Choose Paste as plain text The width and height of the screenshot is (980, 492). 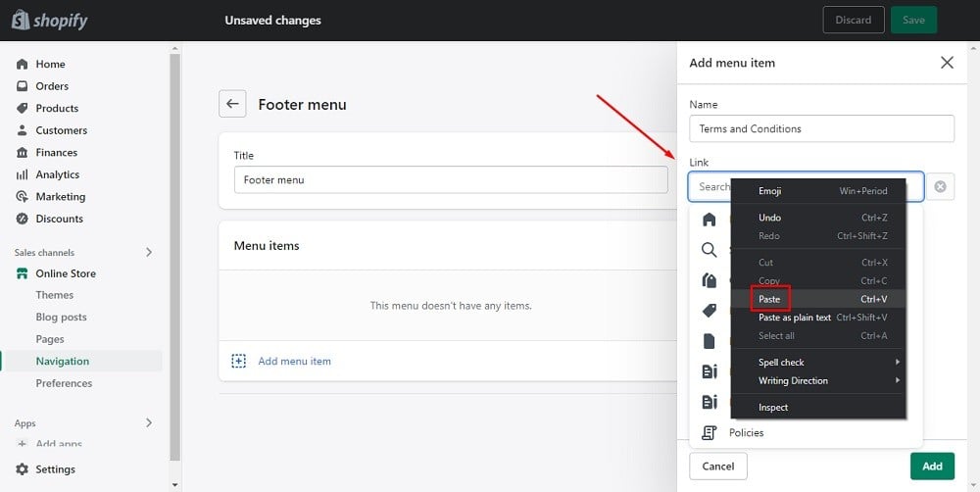818,318
